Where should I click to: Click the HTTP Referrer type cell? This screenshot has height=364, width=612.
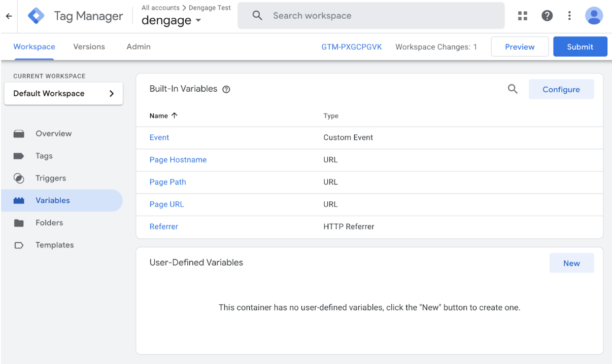tap(349, 227)
